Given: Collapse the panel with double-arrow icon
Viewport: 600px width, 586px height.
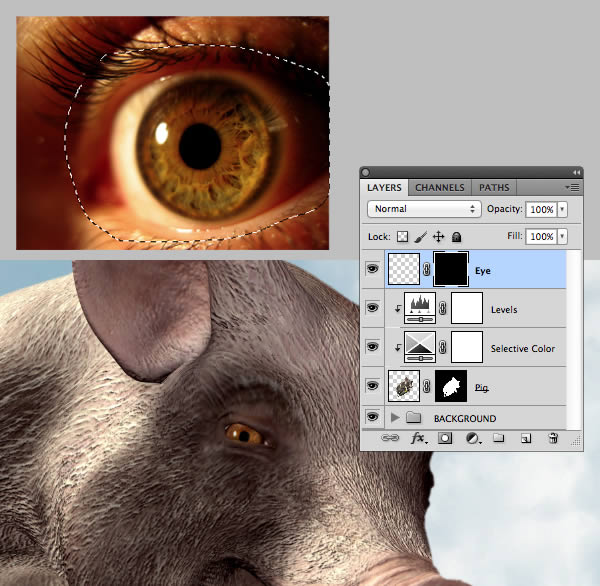Looking at the screenshot, I should pos(576,173).
